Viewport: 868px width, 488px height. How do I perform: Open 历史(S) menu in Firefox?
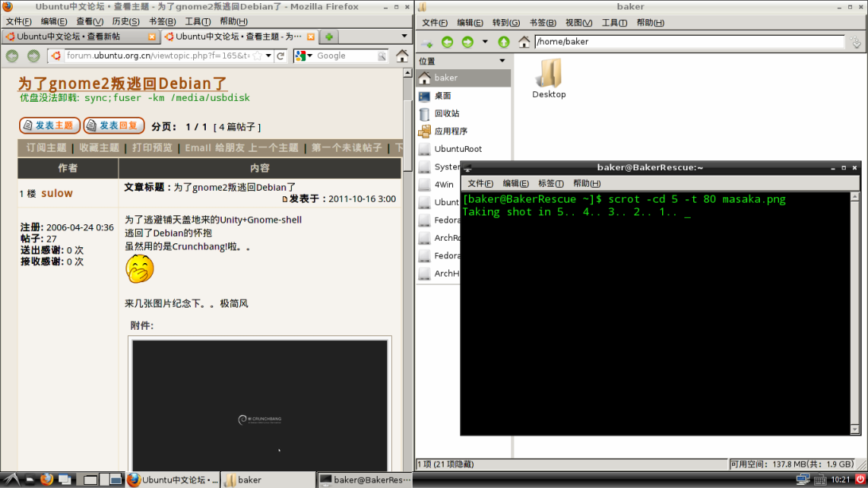click(x=126, y=21)
